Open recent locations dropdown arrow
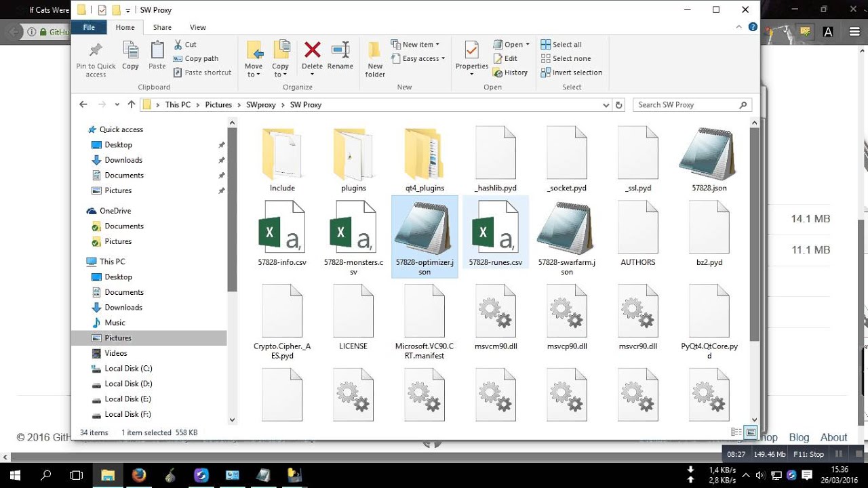868x488 pixels. tap(117, 105)
